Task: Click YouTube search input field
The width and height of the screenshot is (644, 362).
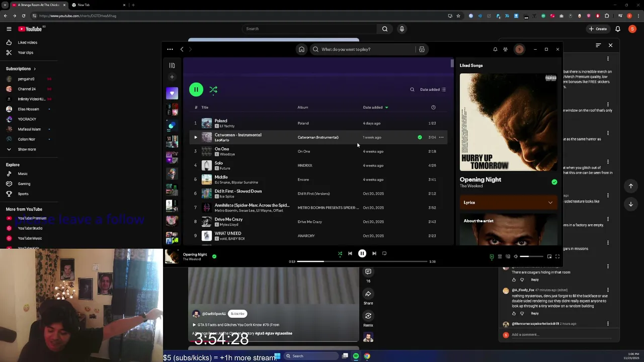Action: coord(309,29)
